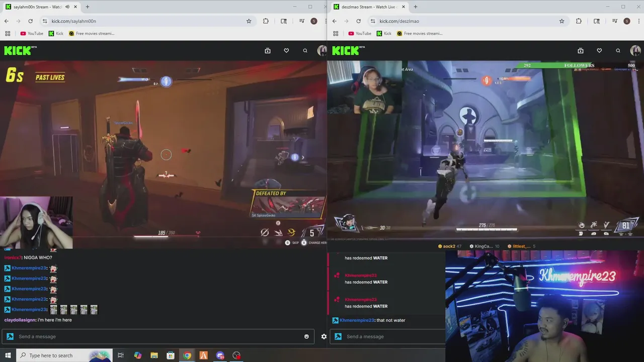Open Chrome profile S in right browser
Viewport: 644px width, 362px height.
pyautogui.click(x=626, y=21)
